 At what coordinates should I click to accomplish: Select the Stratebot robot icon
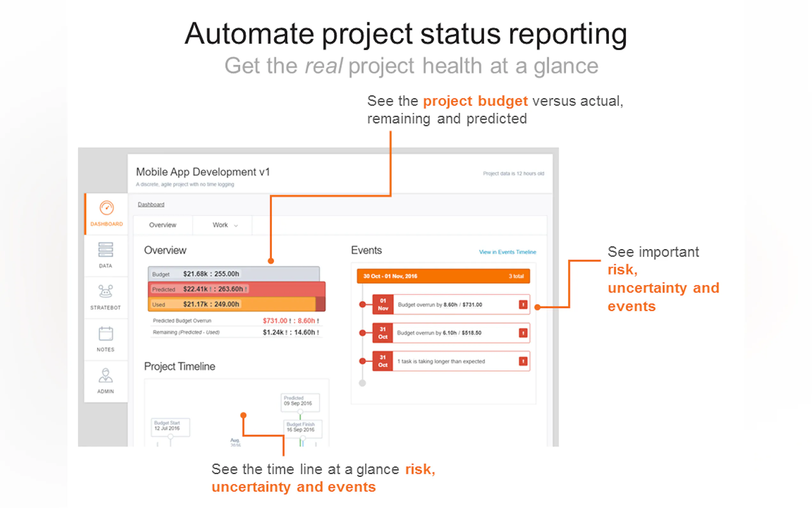pyautogui.click(x=105, y=291)
